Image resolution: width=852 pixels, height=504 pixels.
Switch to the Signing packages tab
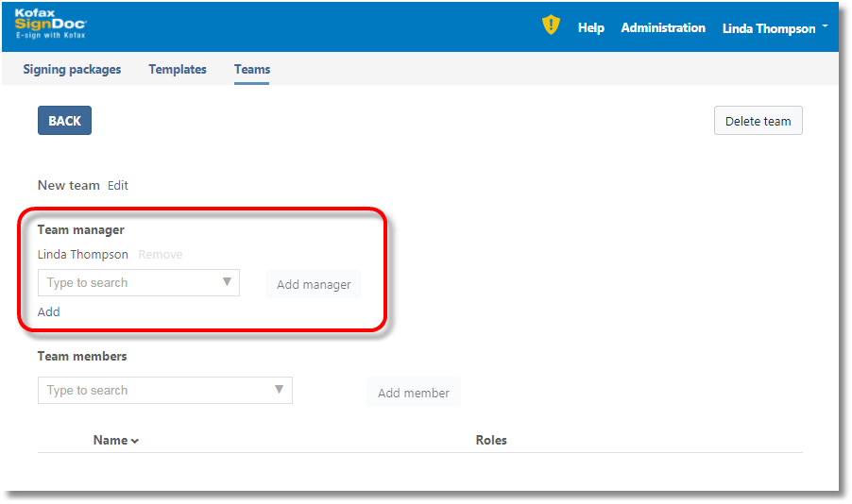click(x=72, y=69)
